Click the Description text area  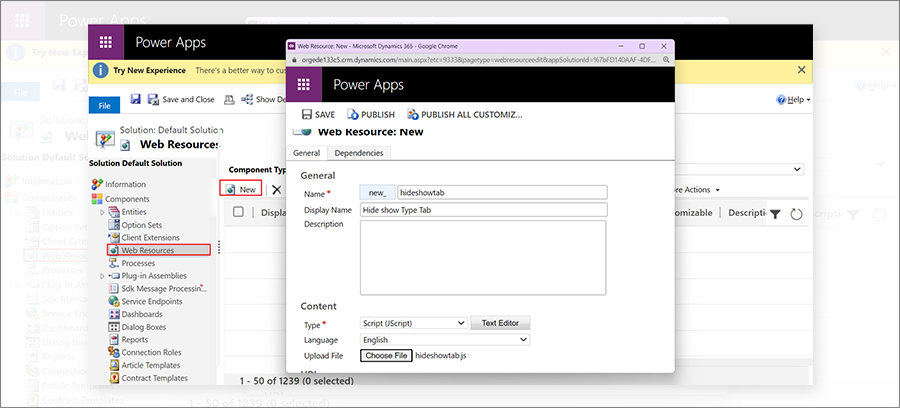[x=483, y=258]
